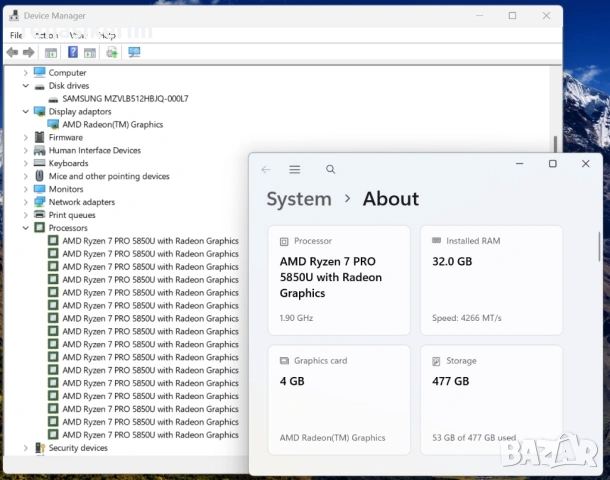Click 1.90 GHz processor speed text
This screenshot has width=610, height=480.
click(x=296, y=318)
